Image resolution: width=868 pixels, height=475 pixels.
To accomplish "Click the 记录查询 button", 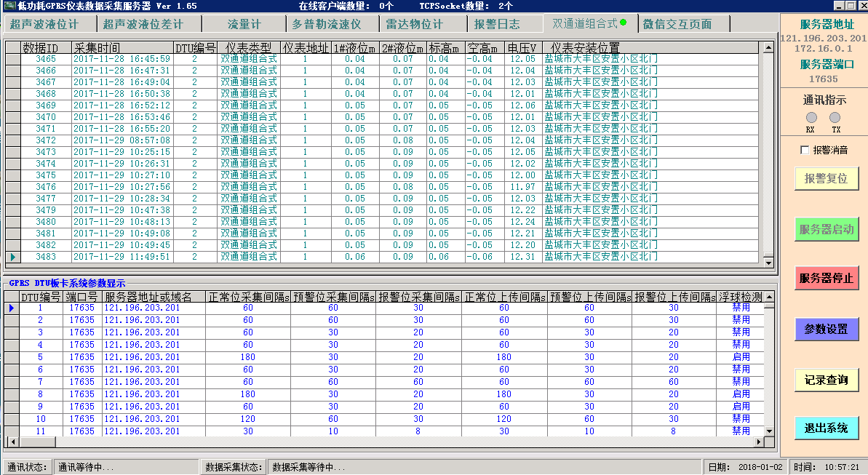I will coord(826,379).
